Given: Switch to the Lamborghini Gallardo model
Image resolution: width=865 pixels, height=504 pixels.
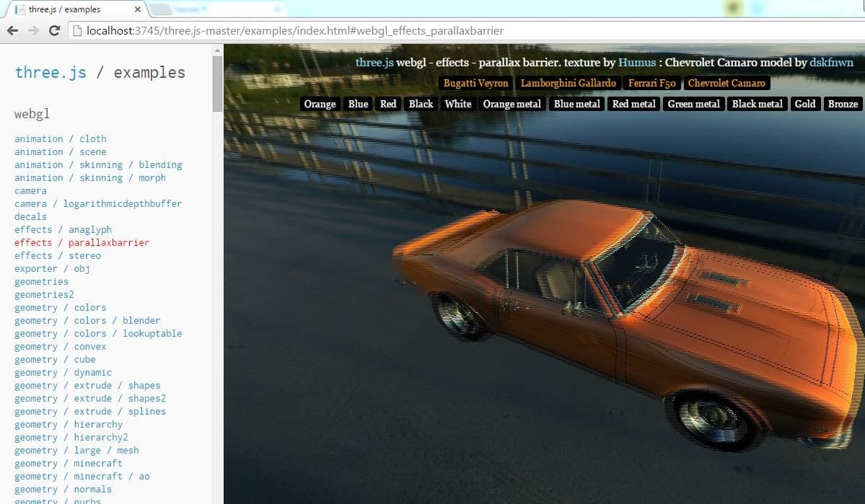Looking at the screenshot, I should [568, 83].
